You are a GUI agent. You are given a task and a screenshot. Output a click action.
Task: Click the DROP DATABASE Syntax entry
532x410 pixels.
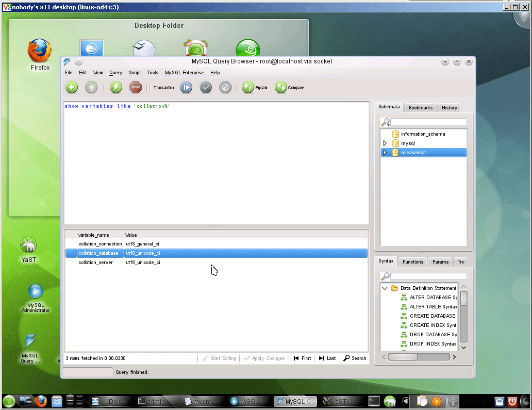point(433,335)
